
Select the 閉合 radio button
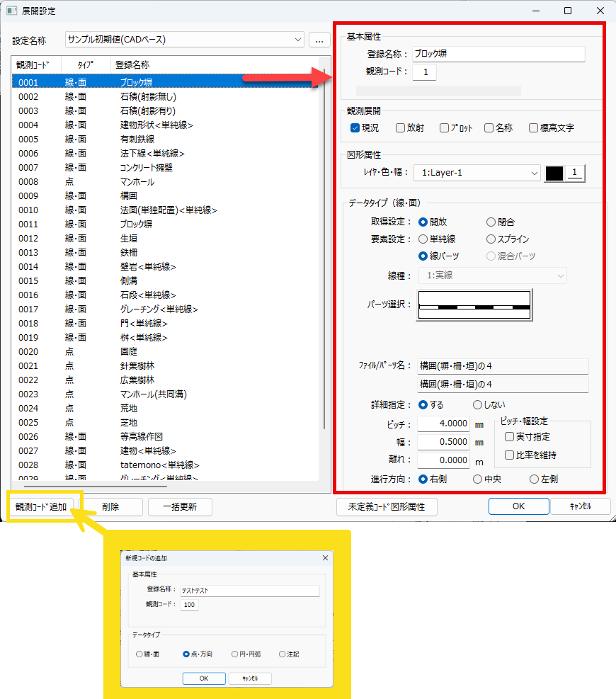tap(491, 222)
